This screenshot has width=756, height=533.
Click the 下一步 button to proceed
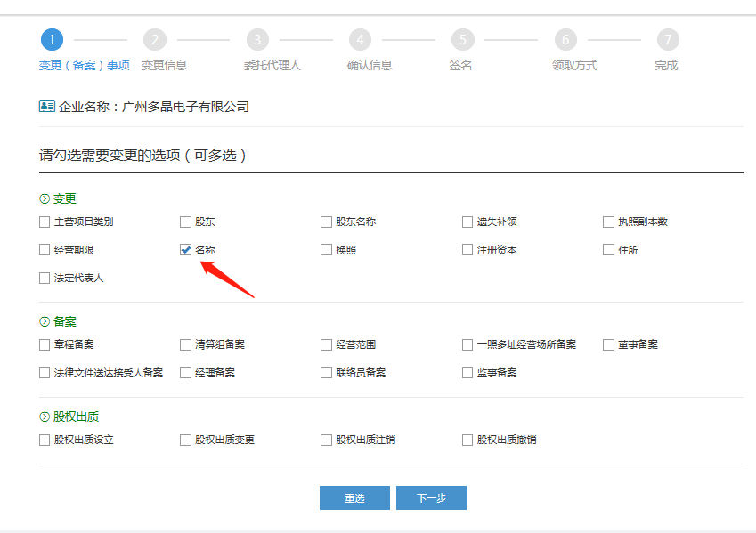coord(431,497)
